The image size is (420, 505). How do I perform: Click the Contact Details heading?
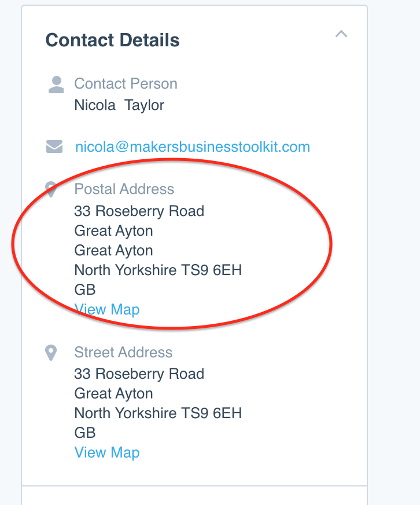click(112, 41)
